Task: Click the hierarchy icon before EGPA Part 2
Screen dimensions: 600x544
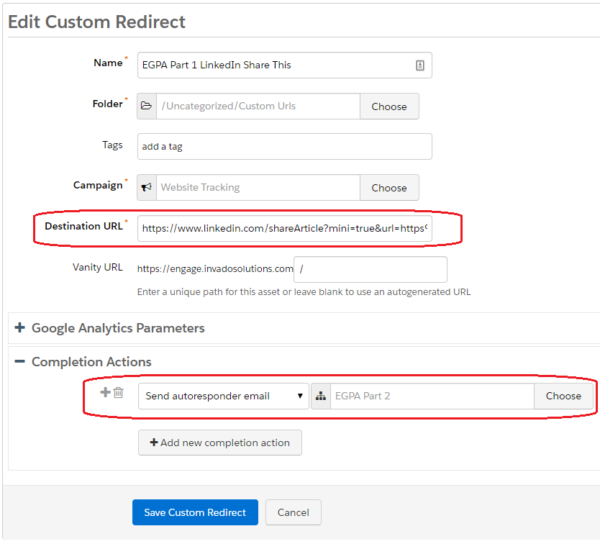Action: point(321,396)
